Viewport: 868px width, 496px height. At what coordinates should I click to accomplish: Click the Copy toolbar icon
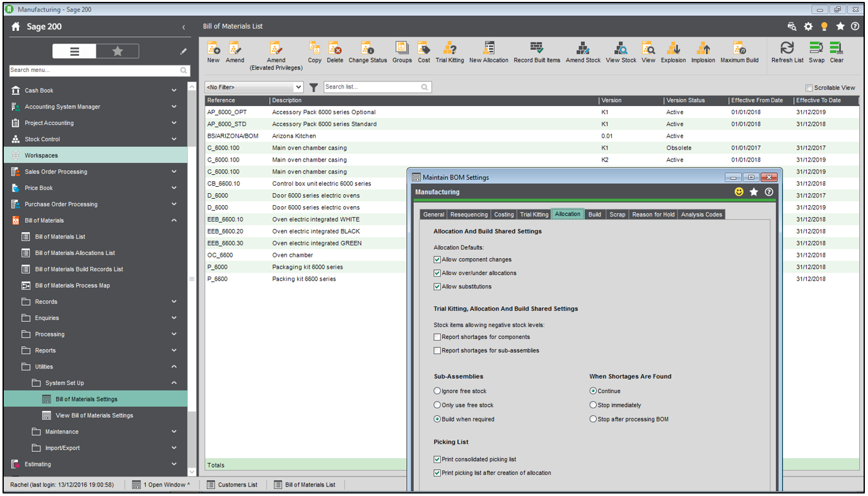(315, 49)
